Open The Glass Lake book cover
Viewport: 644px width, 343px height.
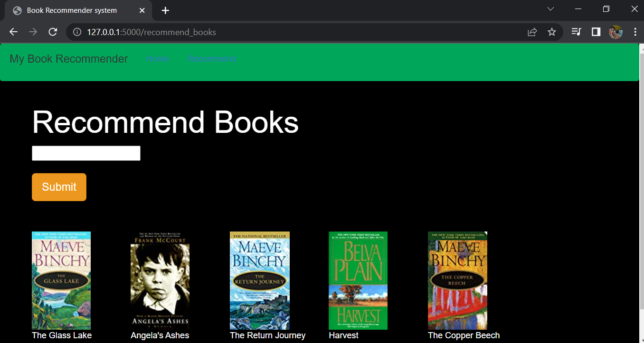(x=61, y=280)
